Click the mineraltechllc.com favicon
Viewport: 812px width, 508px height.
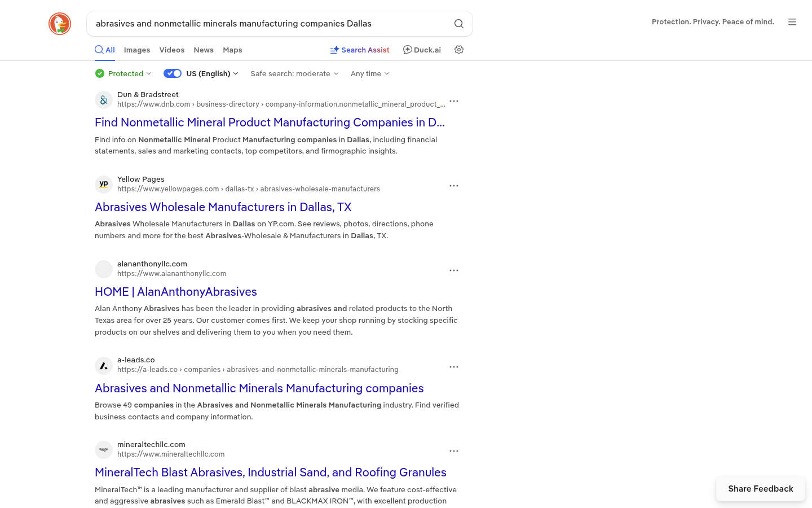[x=104, y=450]
